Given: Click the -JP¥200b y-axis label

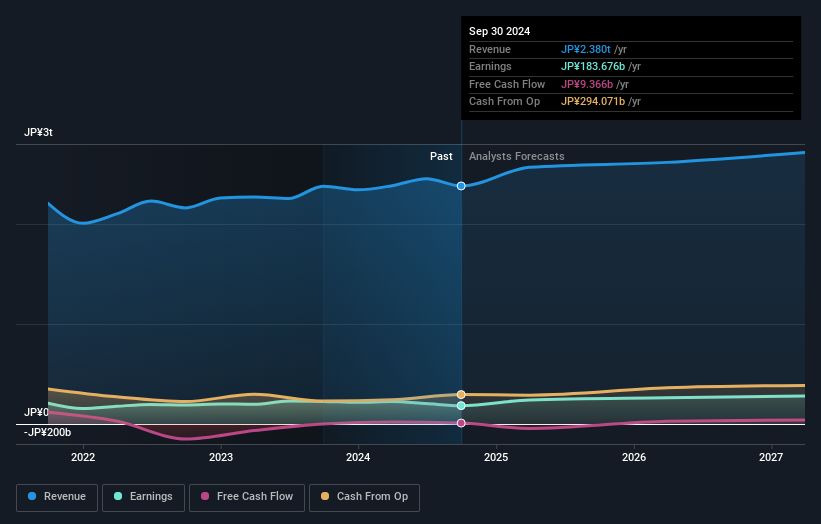Looking at the screenshot, I should [47, 432].
